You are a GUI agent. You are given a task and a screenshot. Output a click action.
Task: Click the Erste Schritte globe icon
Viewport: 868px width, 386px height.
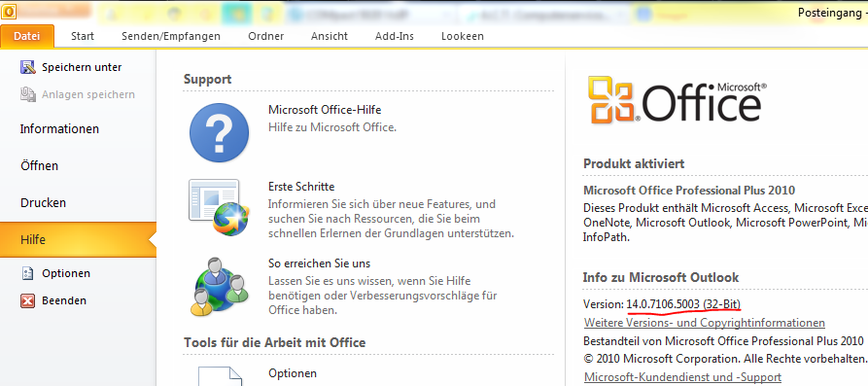pos(220,208)
